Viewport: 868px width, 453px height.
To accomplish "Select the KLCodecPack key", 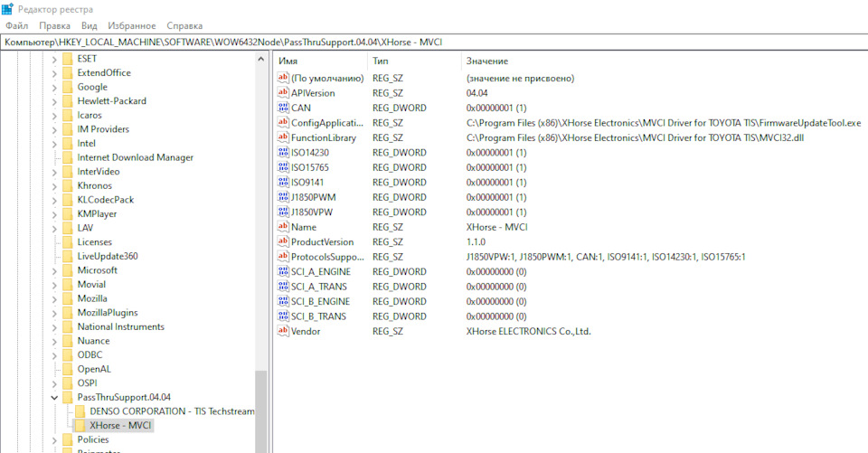I will click(105, 199).
